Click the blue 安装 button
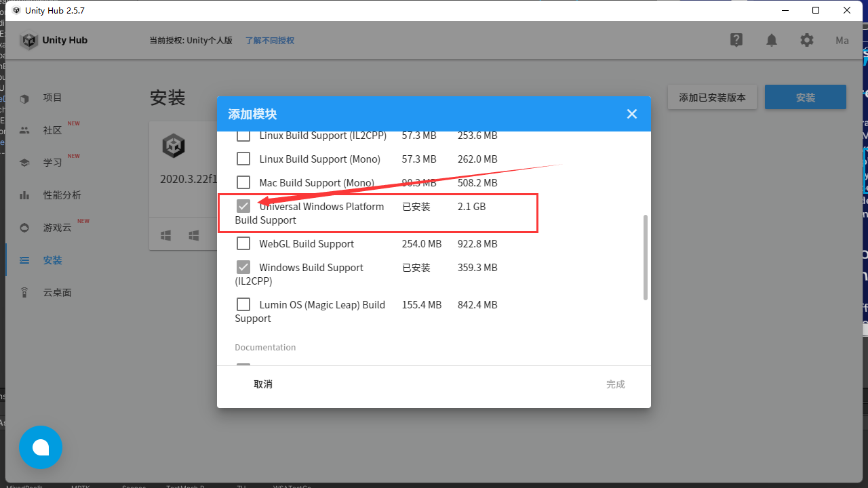This screenshot has width=868, height=488. [x=806, y=97]
